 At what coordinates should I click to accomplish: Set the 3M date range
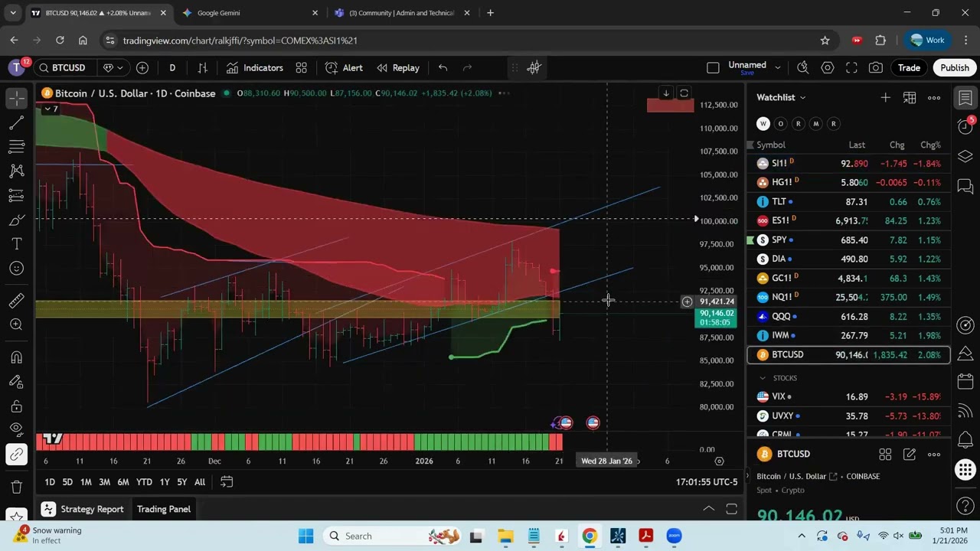tap(104, 482)
